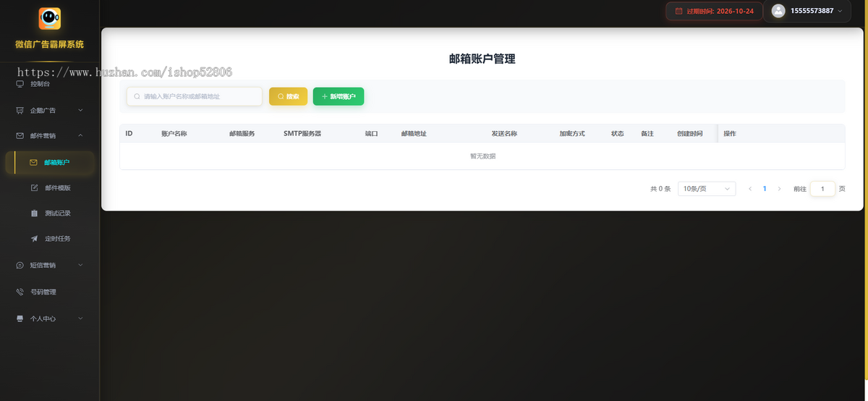The height and width of the screenshot is (401, 868).
Task: Open the 10条/页 page size dropdown
Action: pyautogui.click(x=707, y=189)
